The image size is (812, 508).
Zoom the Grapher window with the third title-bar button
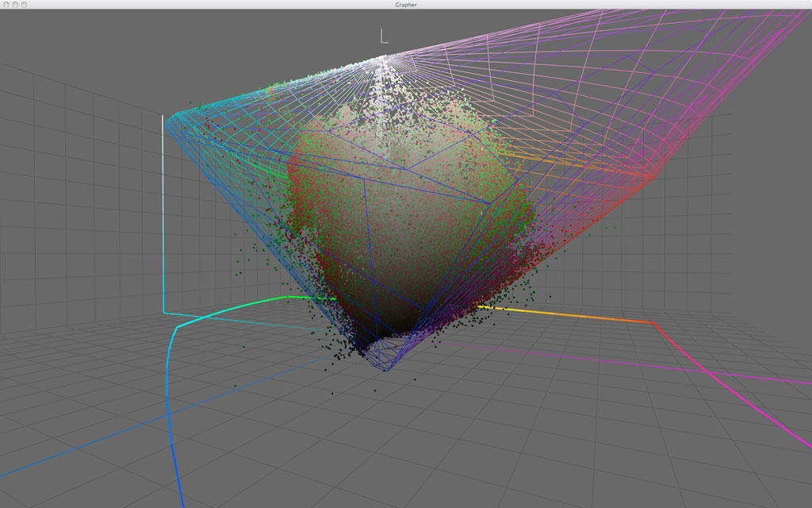(x=24, y=4)
